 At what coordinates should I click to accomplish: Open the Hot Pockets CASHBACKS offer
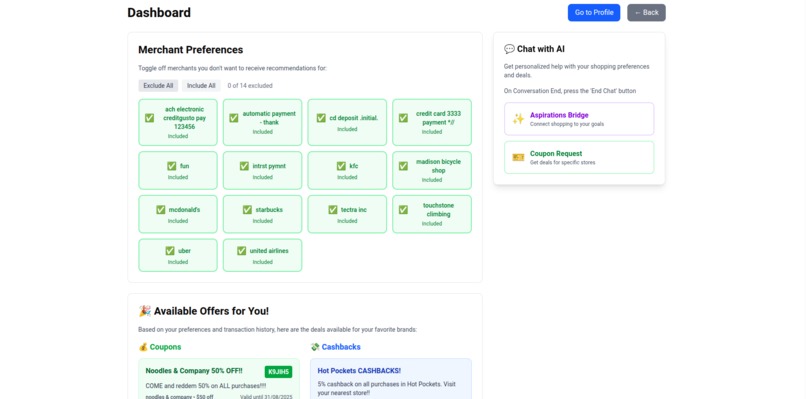click(x=391, y=379)
